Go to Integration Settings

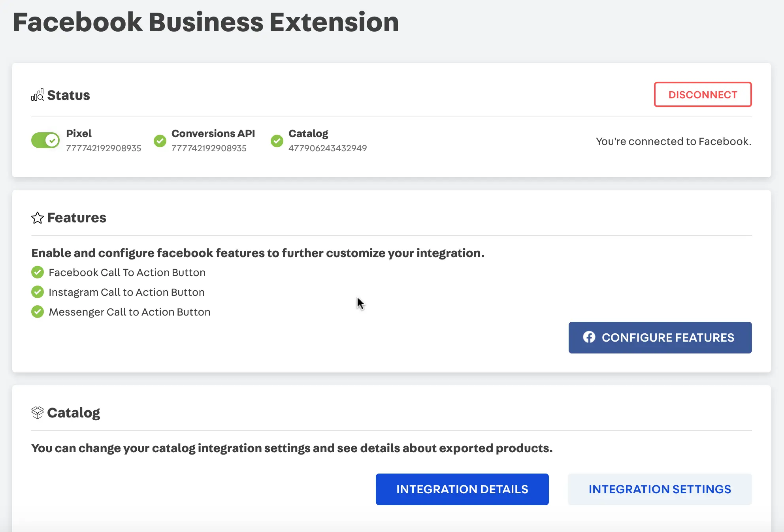[x=660, y=489]
